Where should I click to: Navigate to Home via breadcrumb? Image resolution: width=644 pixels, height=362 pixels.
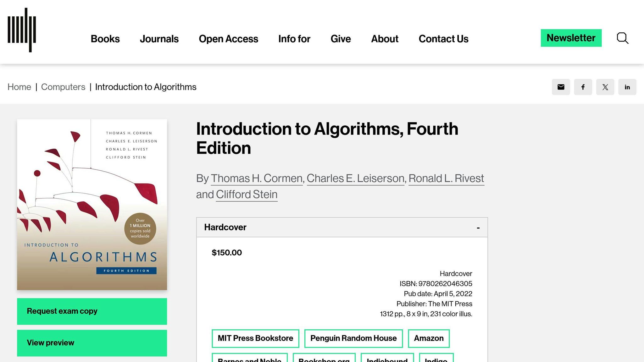coord(19,87)
